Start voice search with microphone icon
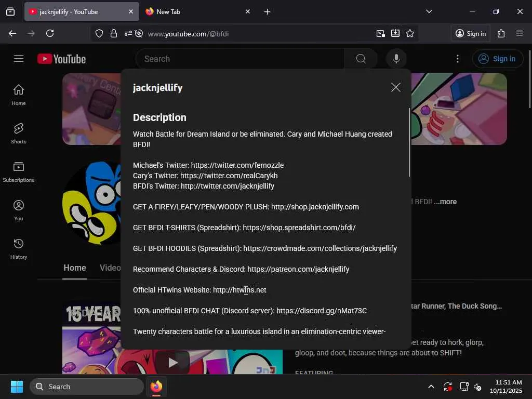 (396, 59)
